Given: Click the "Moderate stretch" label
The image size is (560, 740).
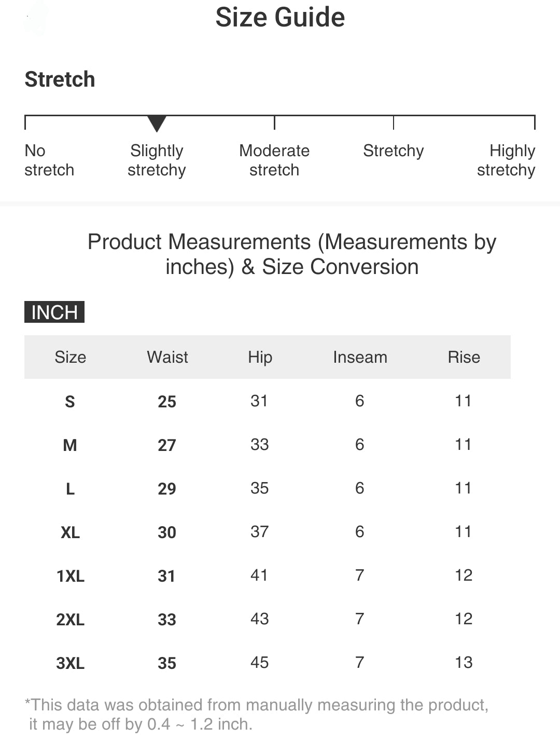Looking at the screenshot, I should point(274,160).
